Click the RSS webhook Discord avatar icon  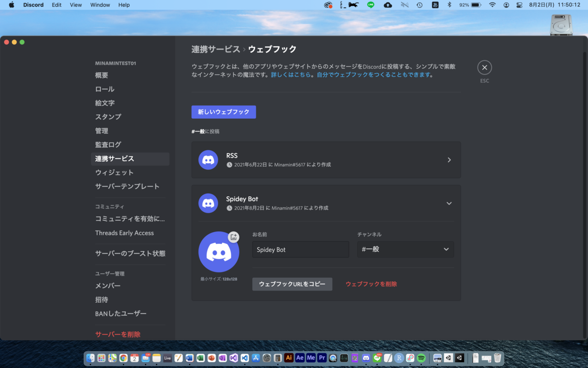[x=208, y=160]
